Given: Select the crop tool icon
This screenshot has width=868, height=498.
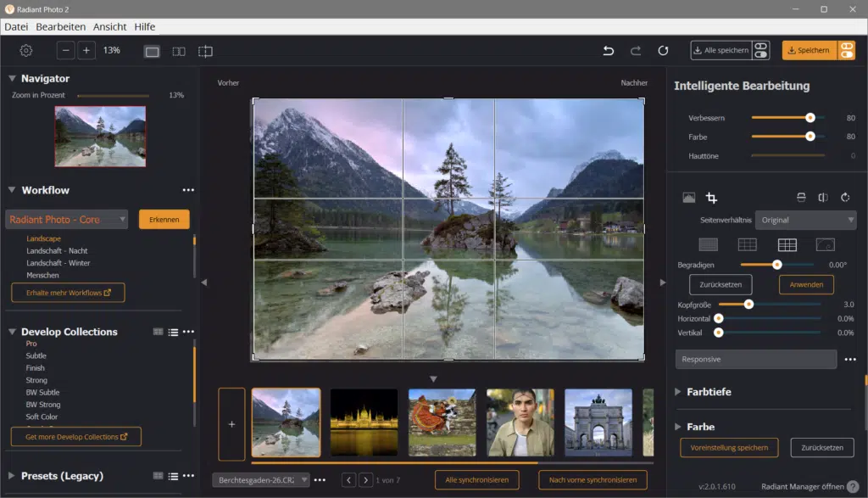Looking at the screenshot, I should 712,198.
